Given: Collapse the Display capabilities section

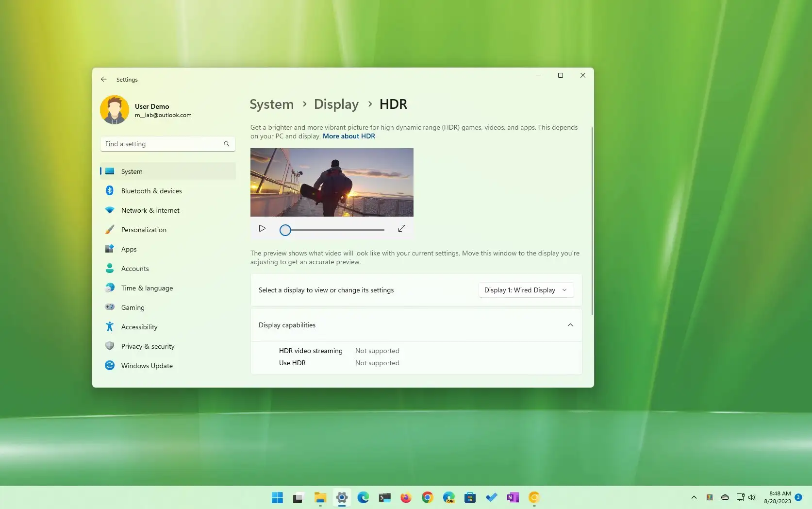Looking at the screenshot, I should (x=570, y=324).
